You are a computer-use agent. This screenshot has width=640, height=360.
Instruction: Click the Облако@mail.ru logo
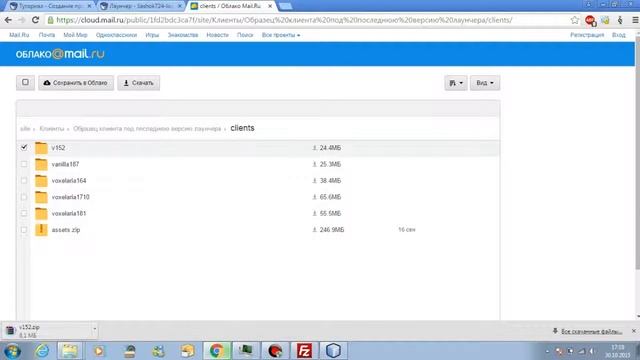[60, 54]
